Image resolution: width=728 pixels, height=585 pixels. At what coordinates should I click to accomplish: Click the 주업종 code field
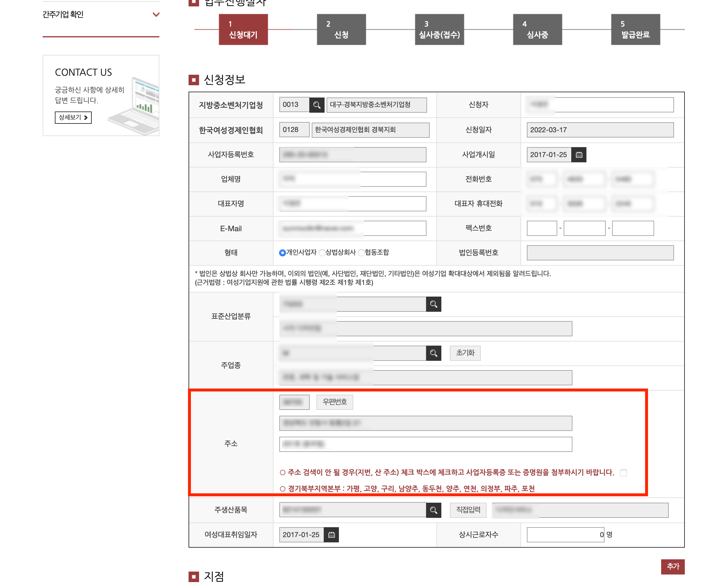click(x=353, y=353)
